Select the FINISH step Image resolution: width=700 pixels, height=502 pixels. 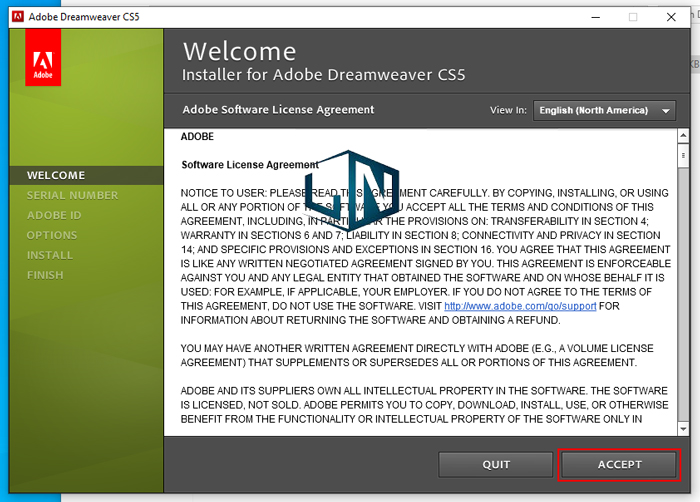[x=45, y=275]
